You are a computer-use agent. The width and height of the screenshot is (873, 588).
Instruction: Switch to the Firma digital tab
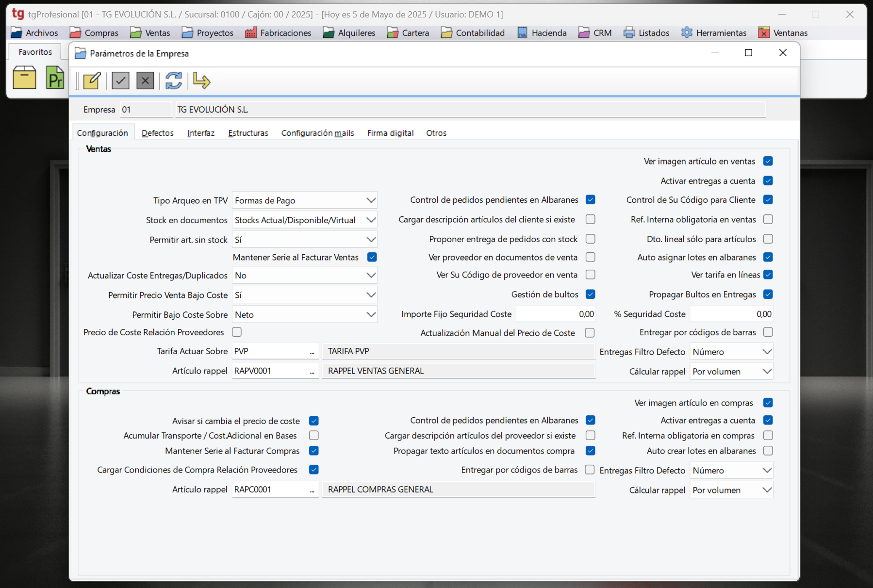pyautogui.click(x=391, y=133)
